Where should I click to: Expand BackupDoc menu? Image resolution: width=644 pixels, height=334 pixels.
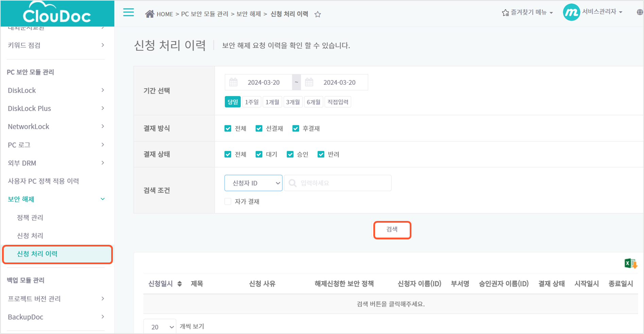(56, 317)
